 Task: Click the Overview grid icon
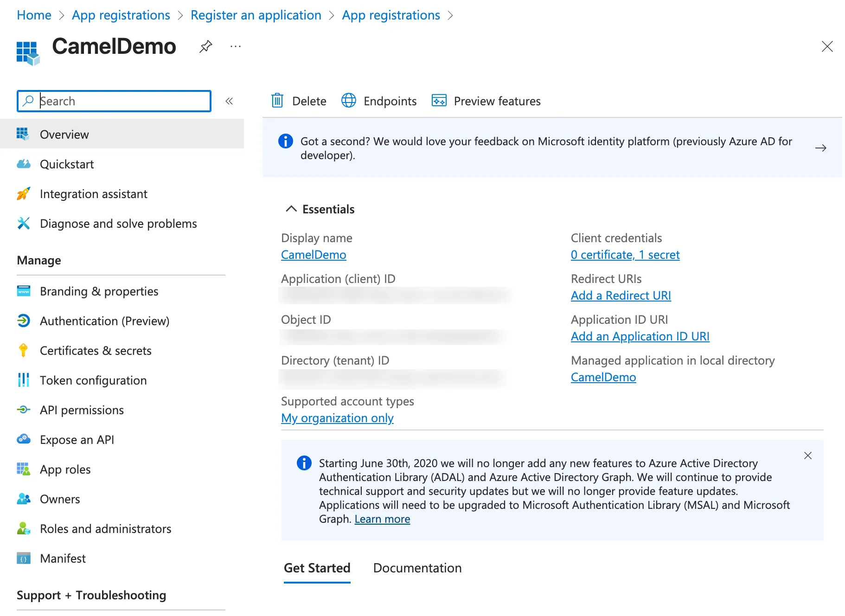23,134
